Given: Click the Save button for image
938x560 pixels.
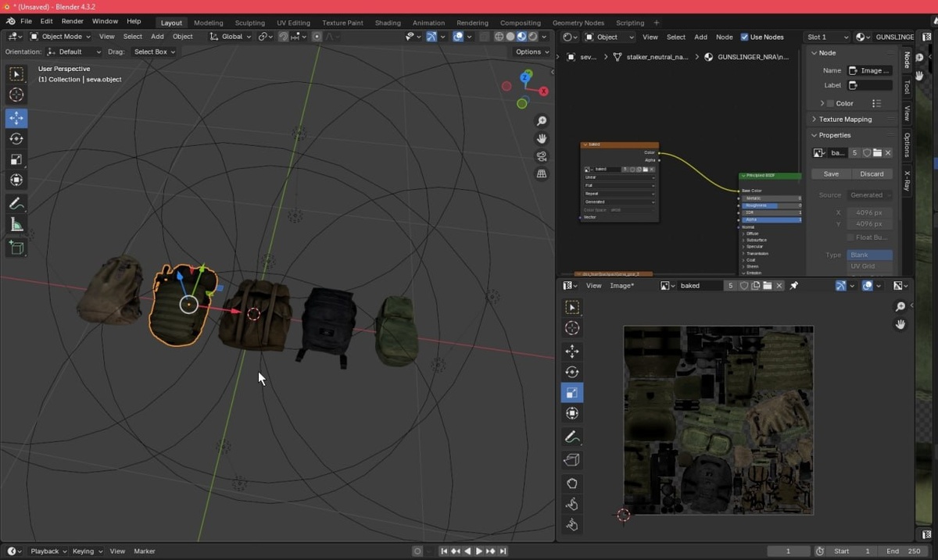Looking at the screenshot, I should pyautogui.click(x=831, y=174).
